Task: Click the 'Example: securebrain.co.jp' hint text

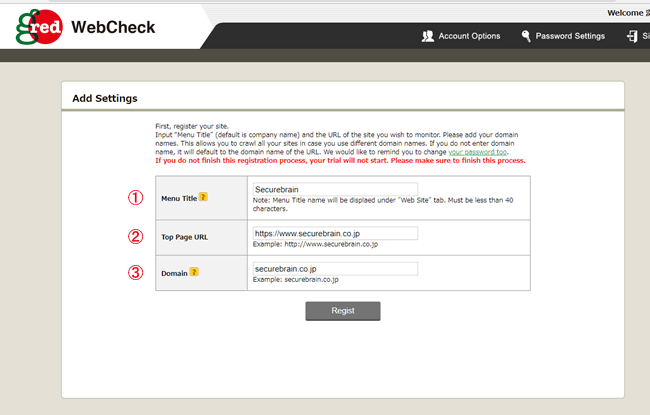Action: (296, 279)
